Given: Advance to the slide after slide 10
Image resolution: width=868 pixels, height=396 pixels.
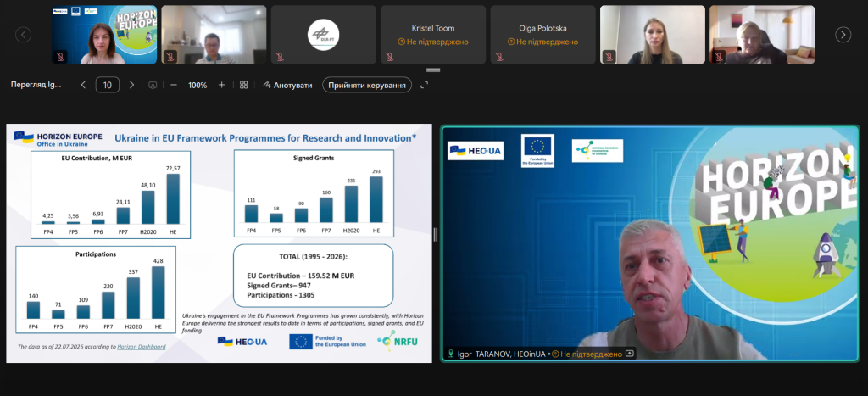Looking at the screenshot, I should coord(131,85).
